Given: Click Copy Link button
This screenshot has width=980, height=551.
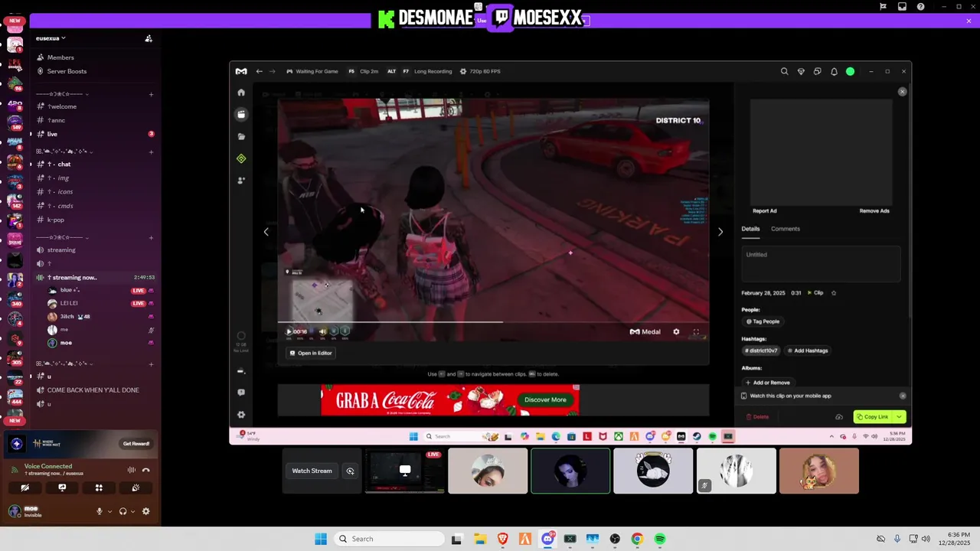Looking at the screenshot, I should (873, 417).
